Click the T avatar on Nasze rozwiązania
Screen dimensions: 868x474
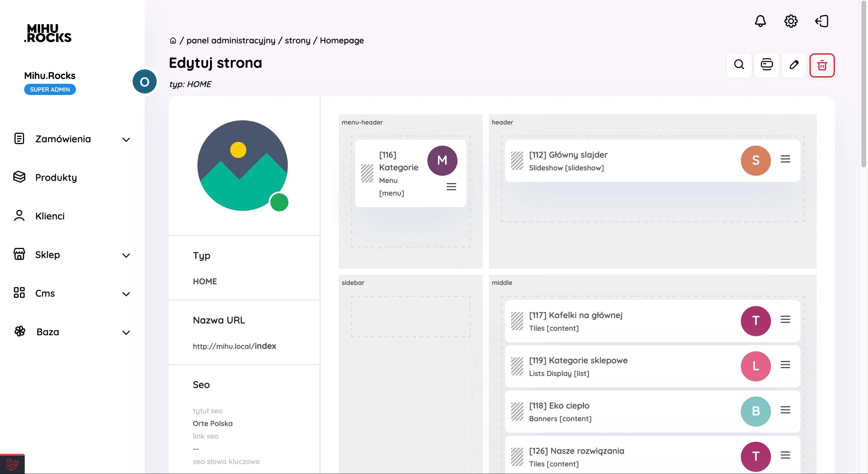pyautogui.click(x=756, y=457)
